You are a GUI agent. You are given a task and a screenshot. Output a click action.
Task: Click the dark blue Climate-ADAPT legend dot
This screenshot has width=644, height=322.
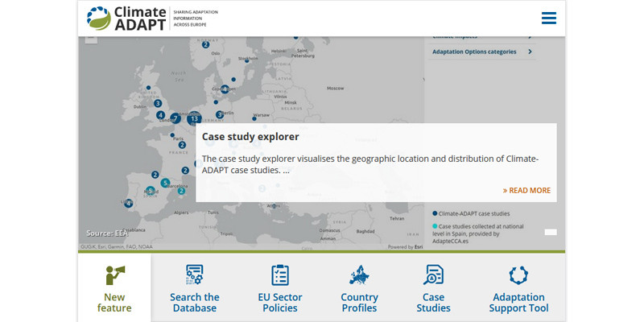coord(435,213)
